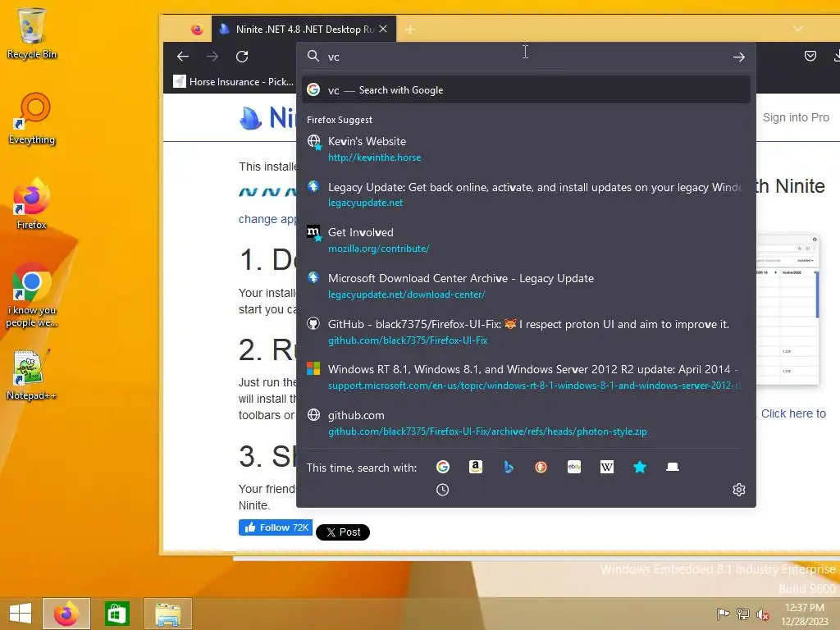
Task: Click the Ninite logo on the page
Action: (267, 117)
